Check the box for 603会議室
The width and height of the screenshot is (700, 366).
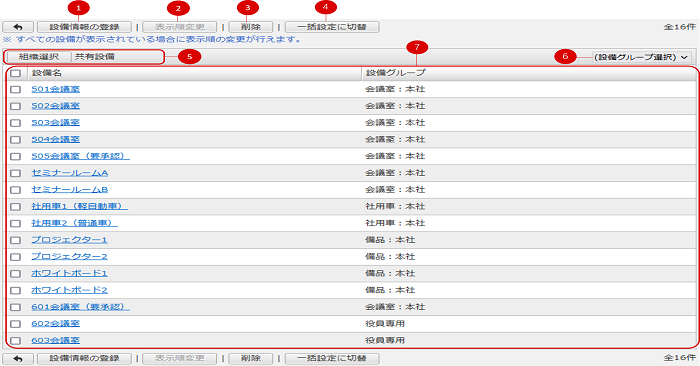[x=16, y=341]
